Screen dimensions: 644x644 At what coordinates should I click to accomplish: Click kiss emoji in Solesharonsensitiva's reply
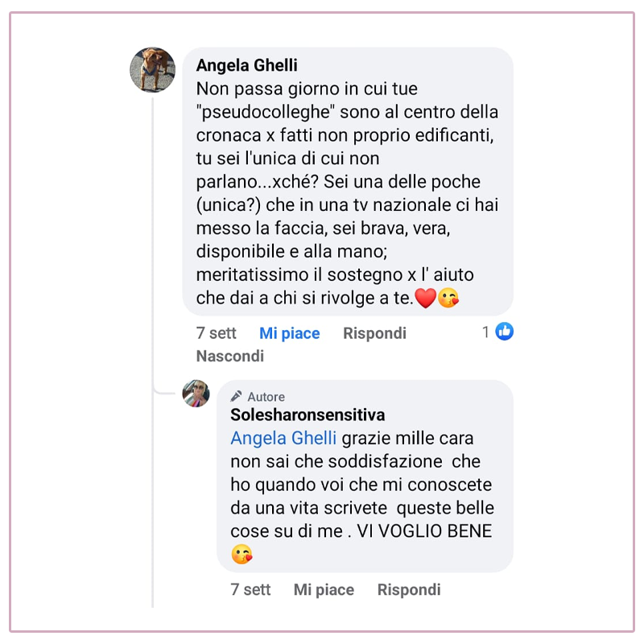click(x=242, y=554)
